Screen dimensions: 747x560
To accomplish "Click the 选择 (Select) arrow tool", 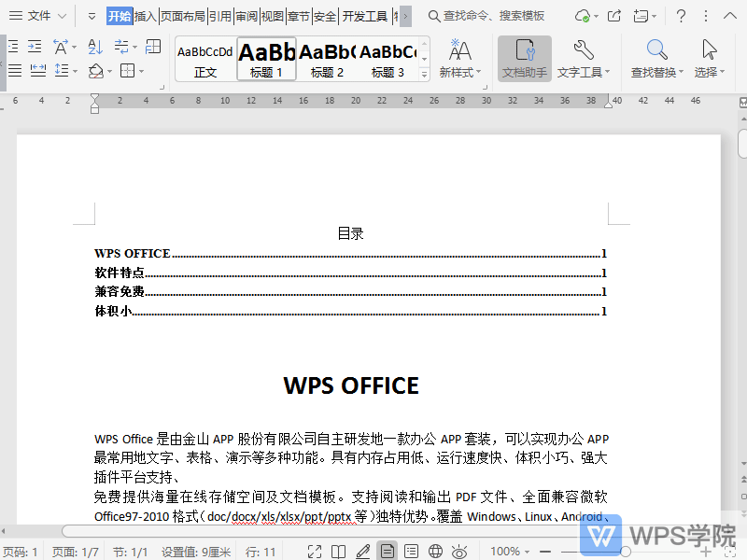I will [x=708, y=58].
